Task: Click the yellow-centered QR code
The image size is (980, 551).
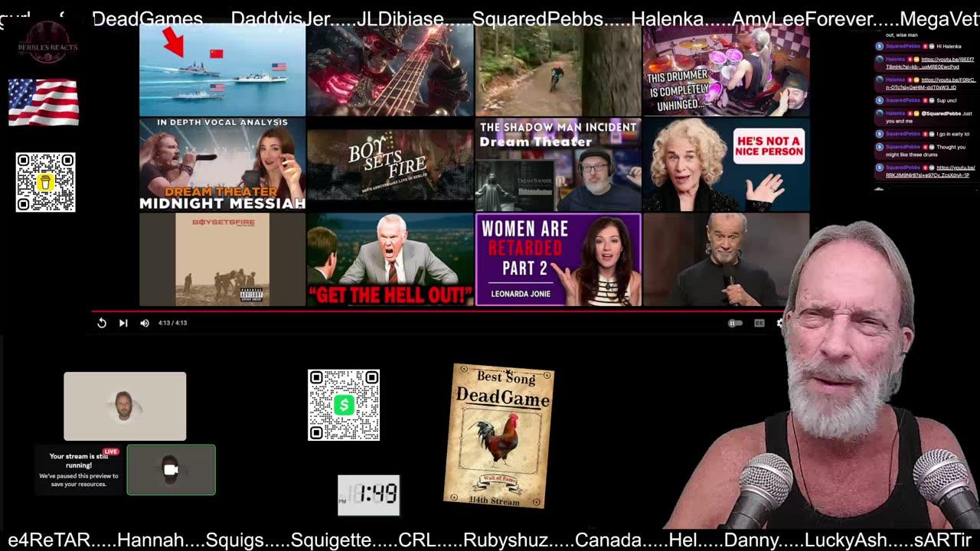Action: [x=45, y=182]
